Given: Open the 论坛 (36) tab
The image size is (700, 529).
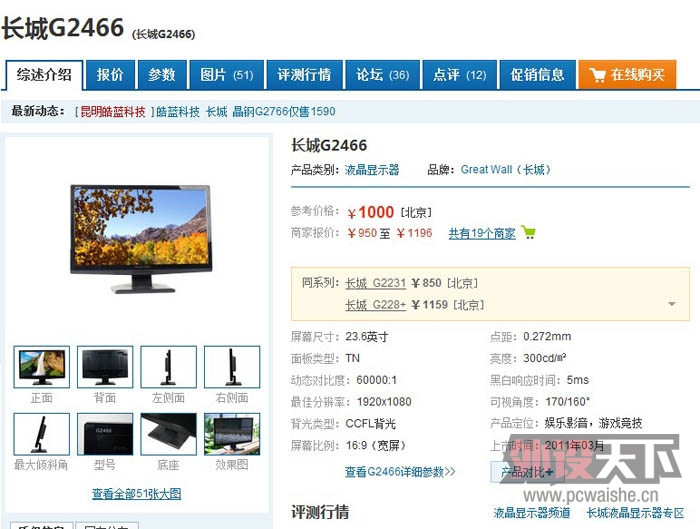Looking at the screenshot, I should coord(383,75).
